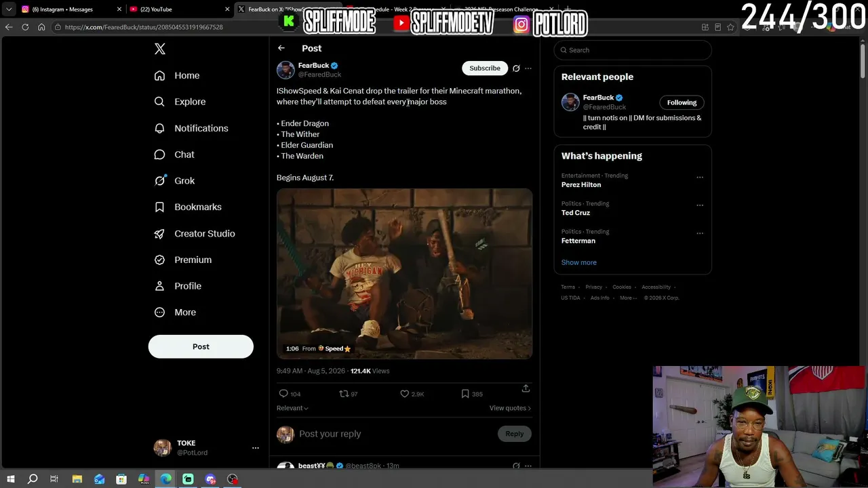The image size is (868, 488).
Task: Open the Profile person icon
Action: pos(159,286)
